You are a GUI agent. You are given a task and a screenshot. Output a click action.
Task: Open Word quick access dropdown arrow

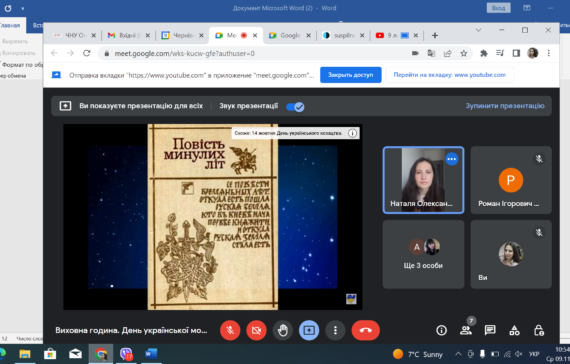tap(23, 8)
